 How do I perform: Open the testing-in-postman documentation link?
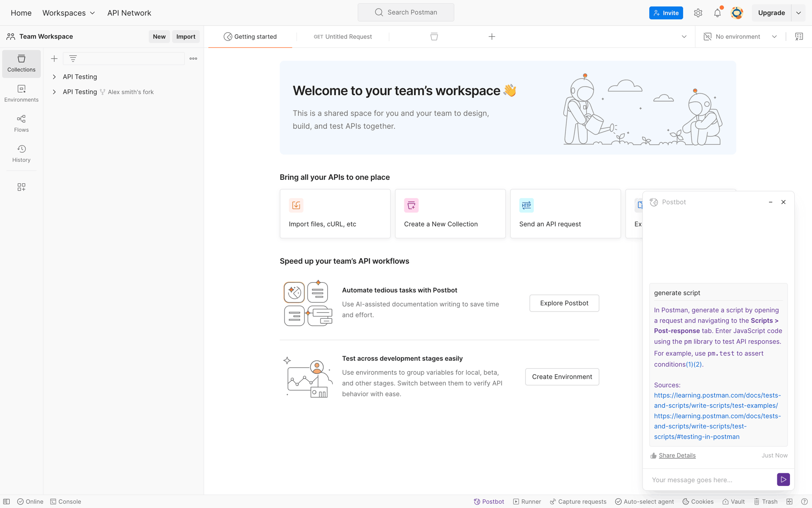tap(717, 426)
